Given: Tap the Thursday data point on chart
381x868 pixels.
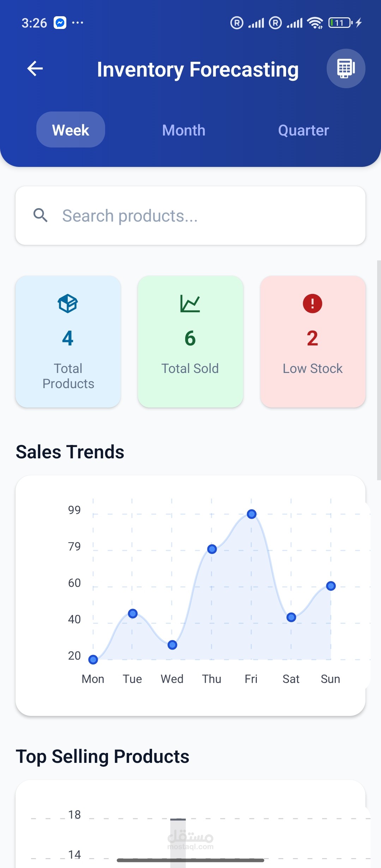Looking at the screenshot, I should [x=212, y=549].
